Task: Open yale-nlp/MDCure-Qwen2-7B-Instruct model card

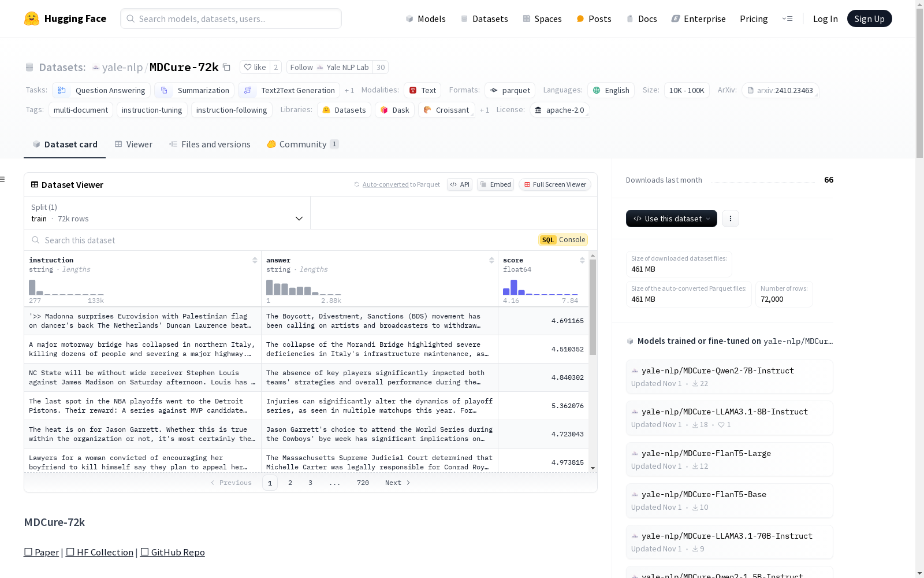Action: point(729,377)
